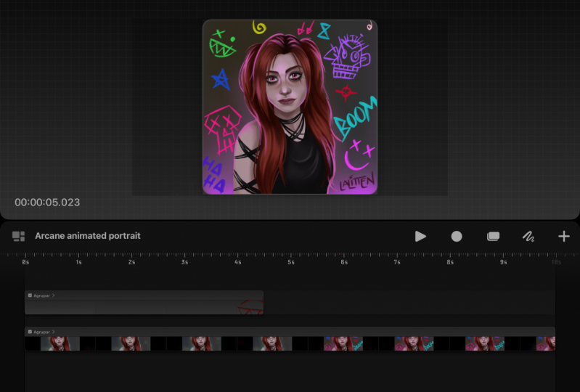Add new content with the plus icon
Viewport: 580px width, 392px height.
coord(564,237)
